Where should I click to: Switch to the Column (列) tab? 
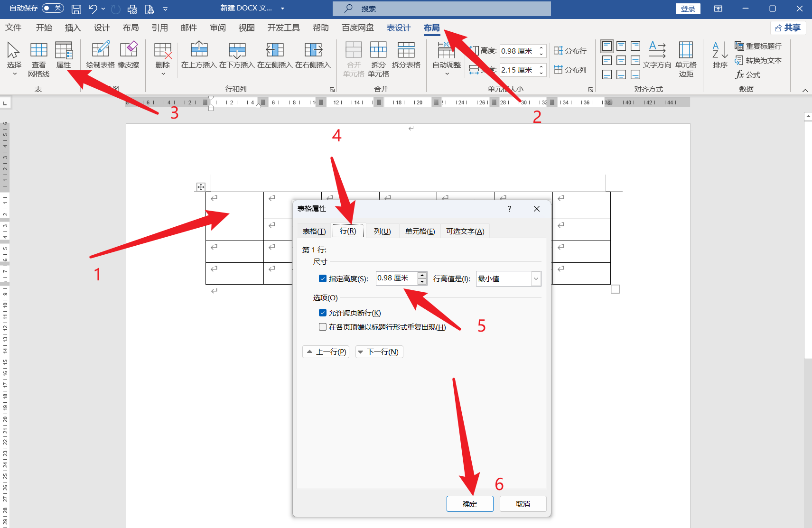(x=382, y=231)
